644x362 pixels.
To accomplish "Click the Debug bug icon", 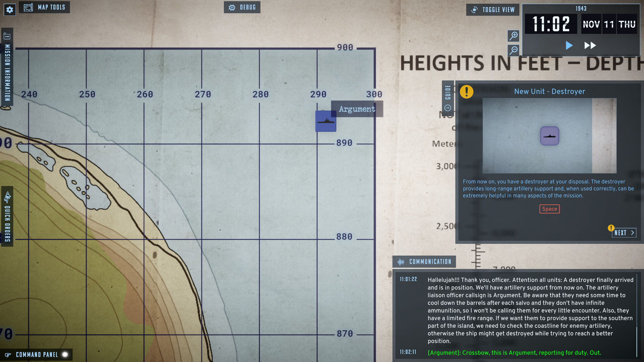I will pos(232,7).
